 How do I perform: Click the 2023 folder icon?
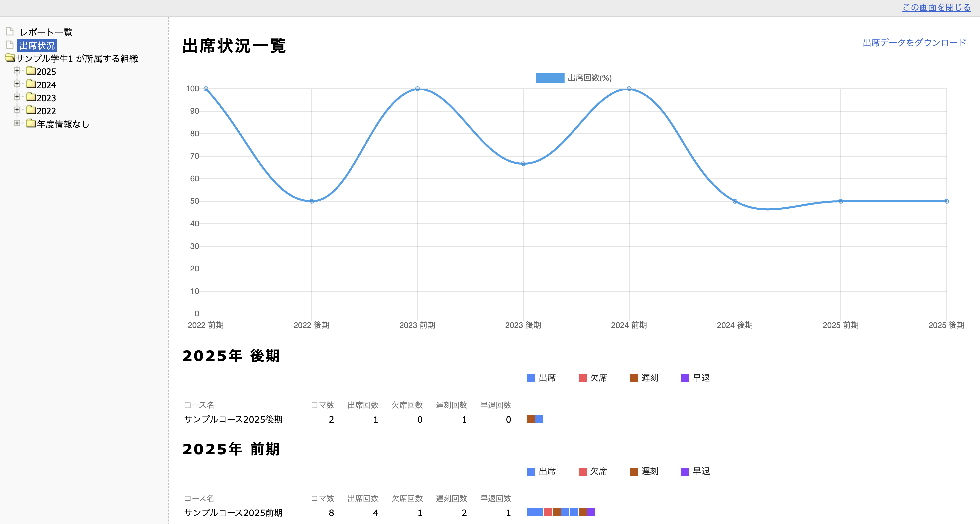pyautogui.click(x=31, y=97)
